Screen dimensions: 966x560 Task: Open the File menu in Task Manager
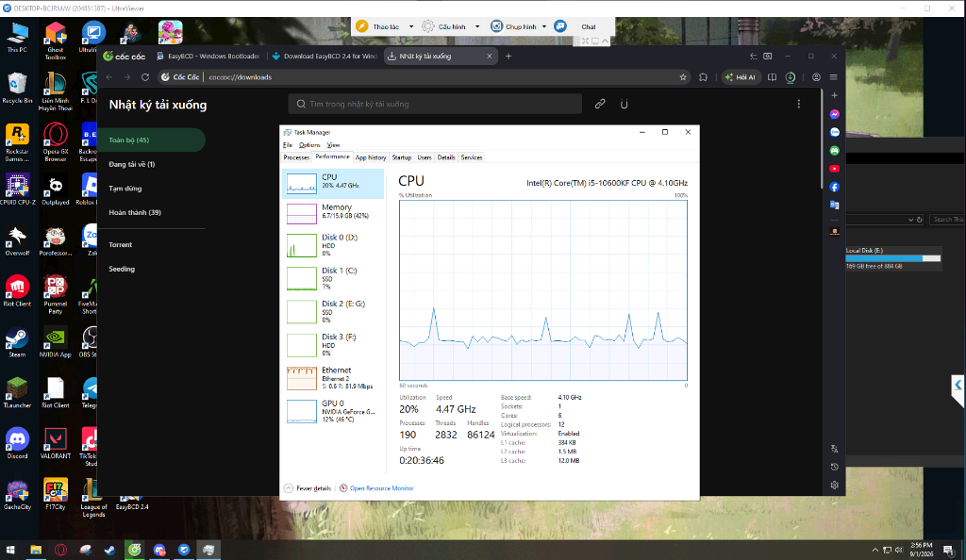(x=288, y=145)
